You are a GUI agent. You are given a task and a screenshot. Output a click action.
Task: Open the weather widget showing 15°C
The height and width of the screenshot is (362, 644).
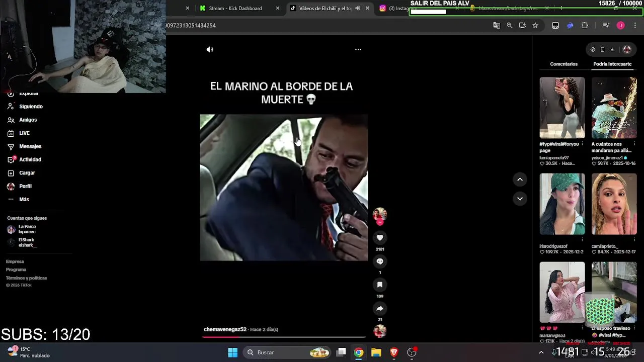point(29,352)
